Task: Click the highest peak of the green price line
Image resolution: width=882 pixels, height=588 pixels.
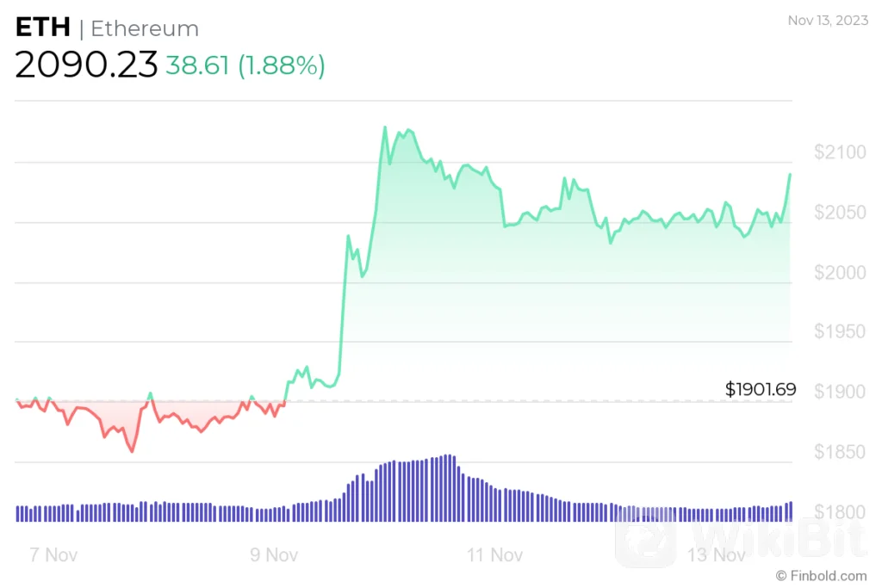Action: tap(385, 127)
